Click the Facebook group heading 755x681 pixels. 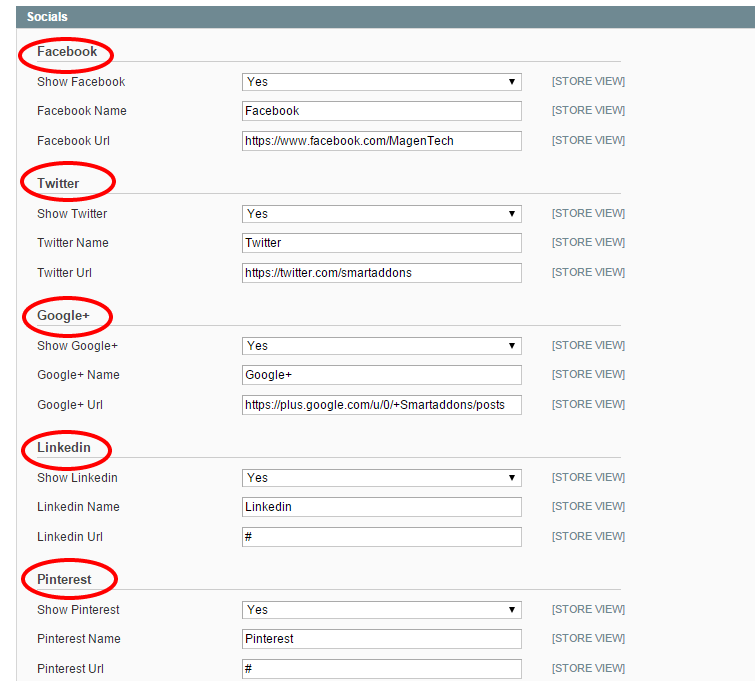(67, 52)
